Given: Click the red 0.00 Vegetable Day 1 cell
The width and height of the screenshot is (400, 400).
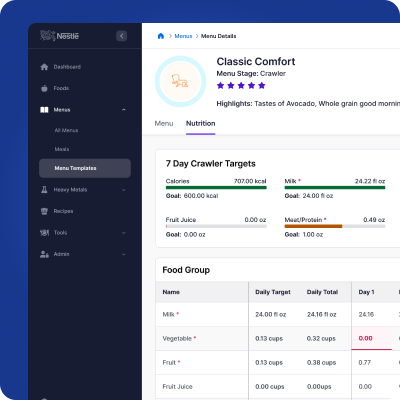Looking at the screenshot, I should coord(371,338).
